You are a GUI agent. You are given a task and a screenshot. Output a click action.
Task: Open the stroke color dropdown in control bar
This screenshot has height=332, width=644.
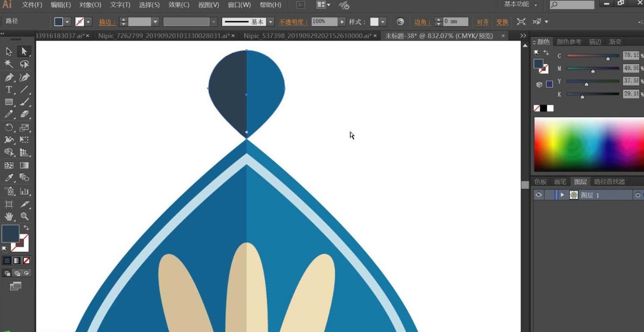click(88, 22)
